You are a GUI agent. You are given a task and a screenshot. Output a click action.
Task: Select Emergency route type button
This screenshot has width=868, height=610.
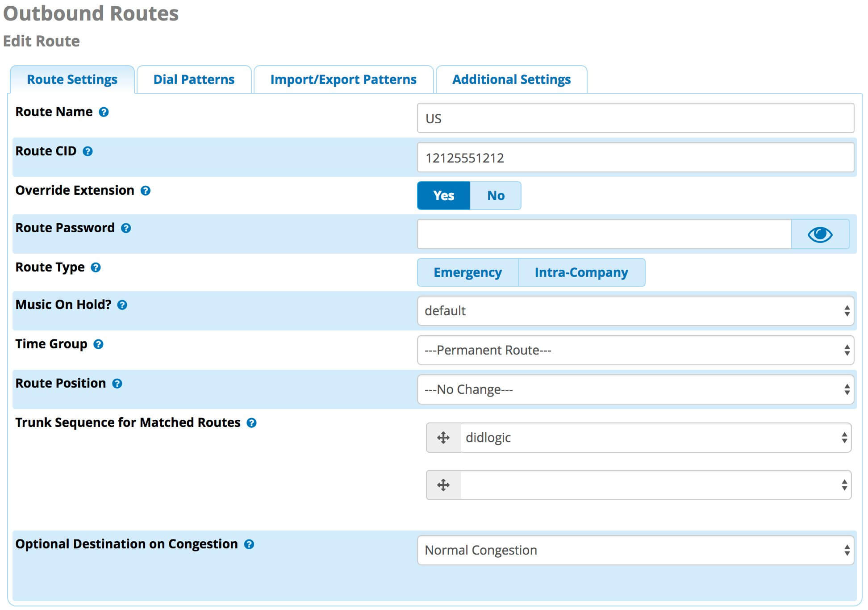point(467,272)
